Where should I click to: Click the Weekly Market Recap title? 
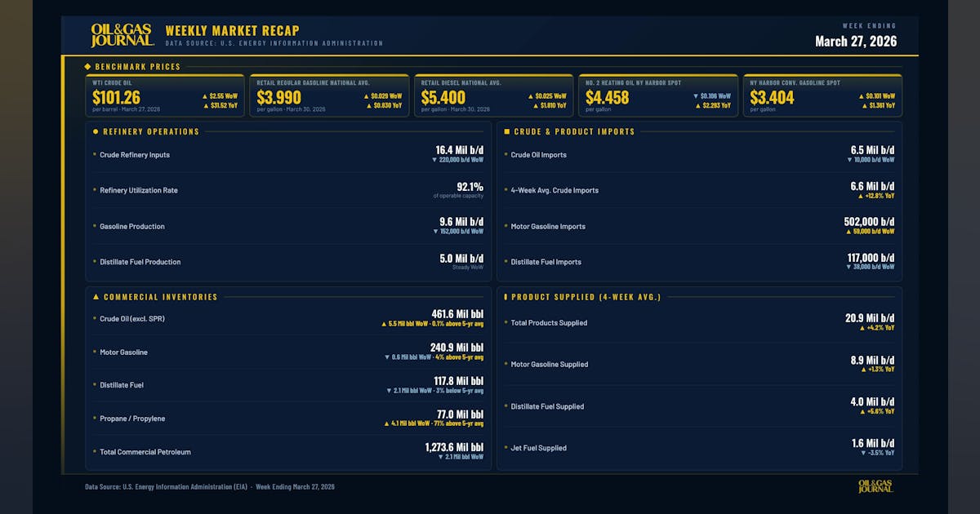pyautogui.click(x=232, y=31)
